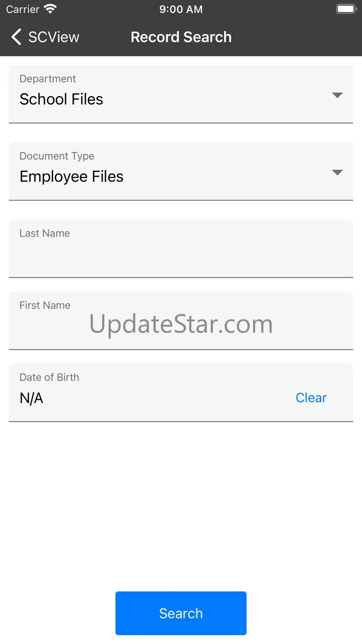
Task: Select the School Files department value
Action: click(61, 99)
